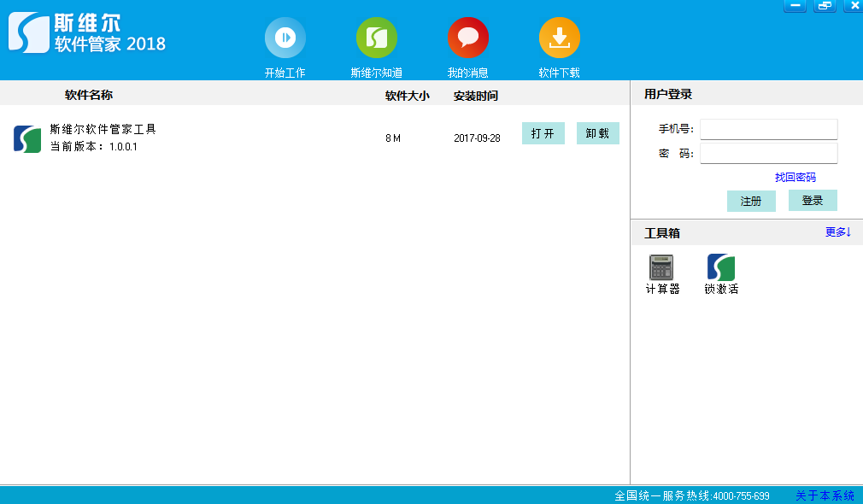Click the 斯维尔软件管家工具 app icon in list

pyautogui.click(x=27, y=138)
